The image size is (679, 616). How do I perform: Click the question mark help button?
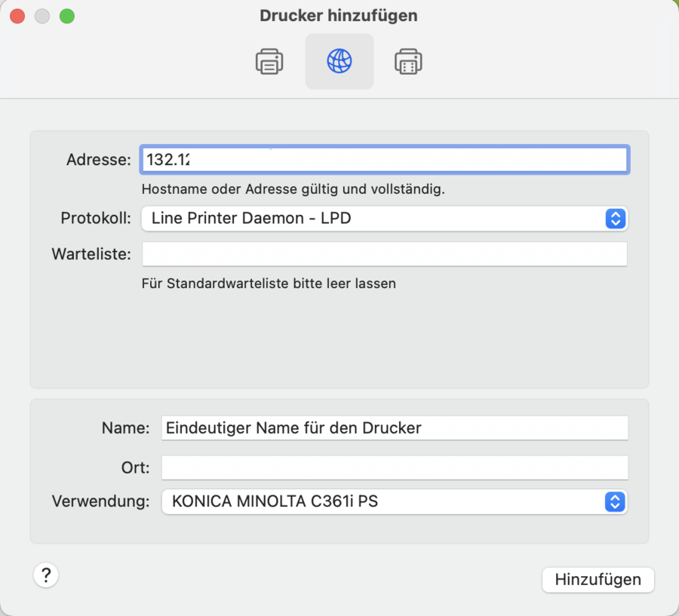pos(46,575)
